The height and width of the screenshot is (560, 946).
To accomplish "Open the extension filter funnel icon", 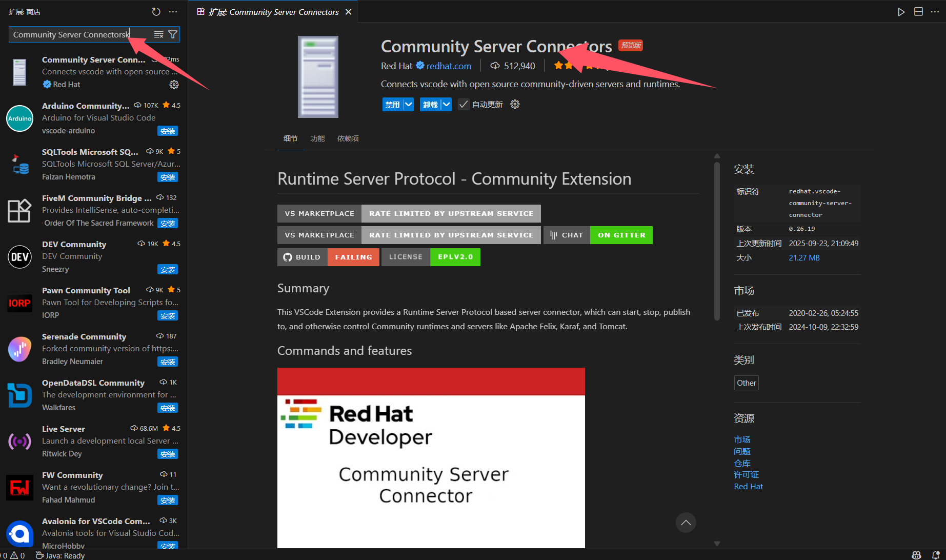I will pyautogui.click(x=173, y=34).
